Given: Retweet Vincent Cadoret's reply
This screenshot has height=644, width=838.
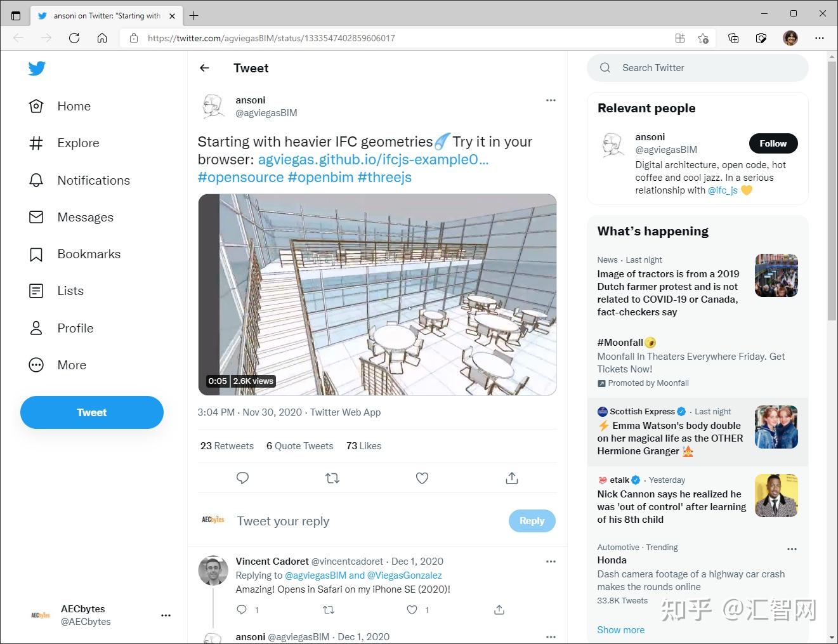Looking at the screenshot, I should (329, 610).
